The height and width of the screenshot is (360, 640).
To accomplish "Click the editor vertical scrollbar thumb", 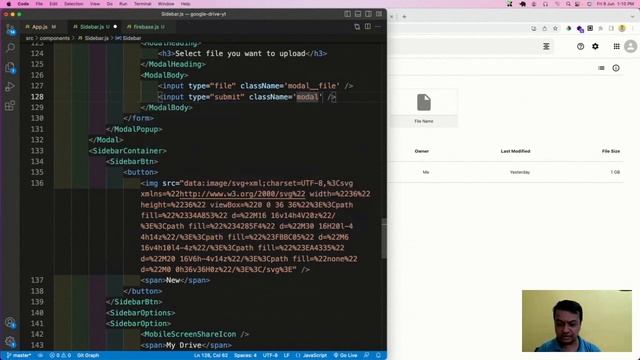I will (384, 238).
